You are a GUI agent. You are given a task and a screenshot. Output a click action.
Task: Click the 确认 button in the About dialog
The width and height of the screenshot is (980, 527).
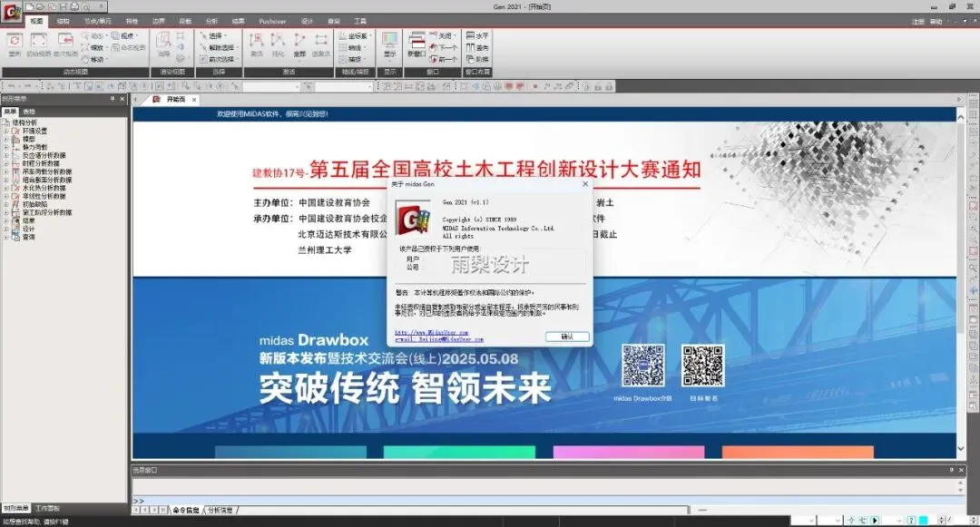click(567, 337)
